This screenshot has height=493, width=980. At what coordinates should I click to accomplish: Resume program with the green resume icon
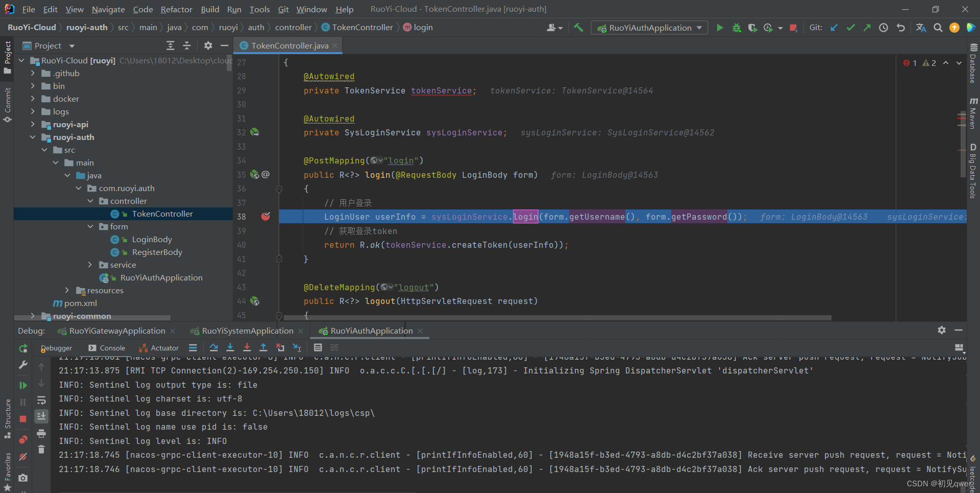pyautogui.click(x=23, y=385)
